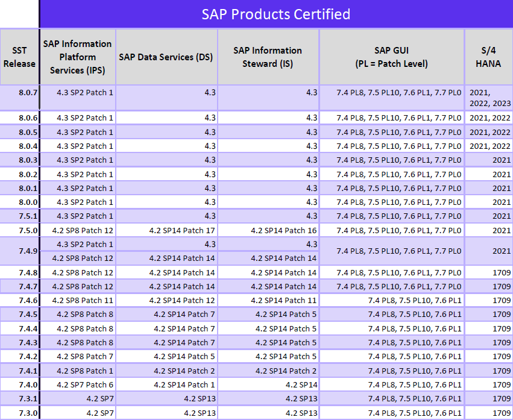Click "4.2 SP8 Patch 11" IPS cell
513x420 pixels.
point(78,300)
